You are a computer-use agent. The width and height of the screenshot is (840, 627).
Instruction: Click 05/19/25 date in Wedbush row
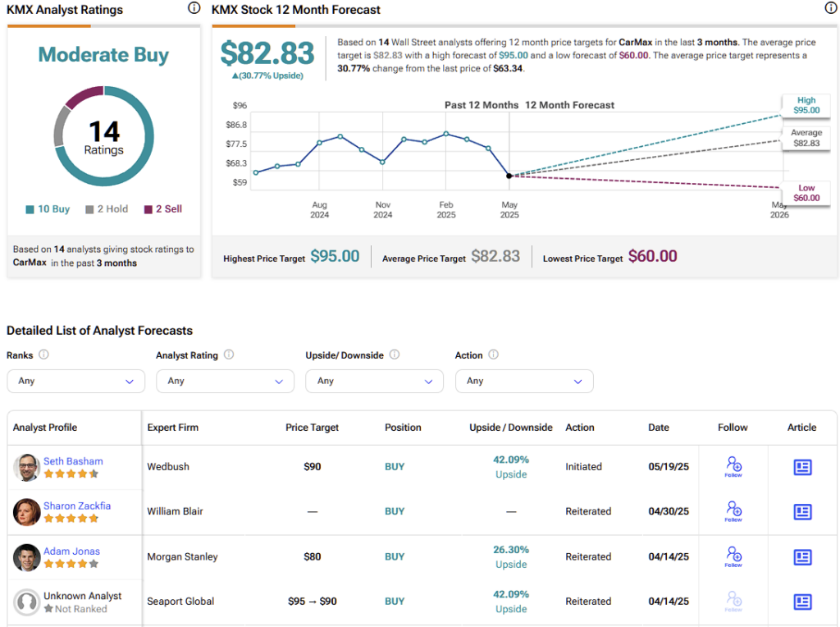pos(669,467)
